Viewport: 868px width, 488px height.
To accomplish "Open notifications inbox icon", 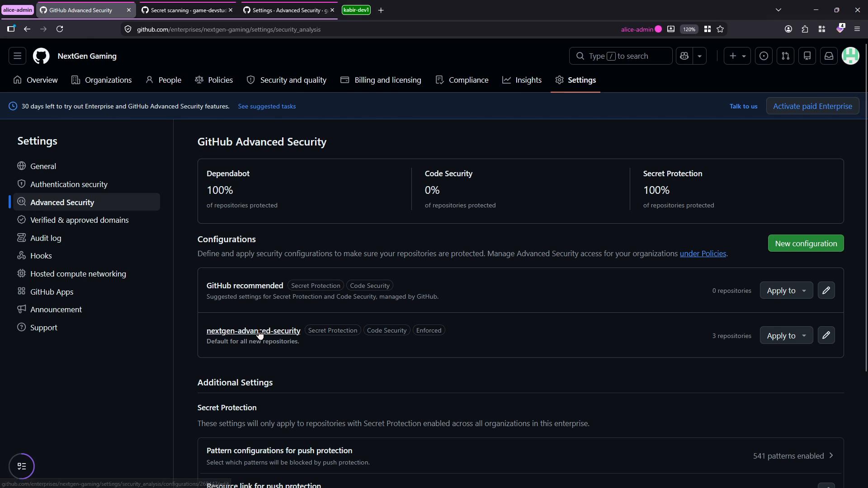I will click(x=829, y=56).
